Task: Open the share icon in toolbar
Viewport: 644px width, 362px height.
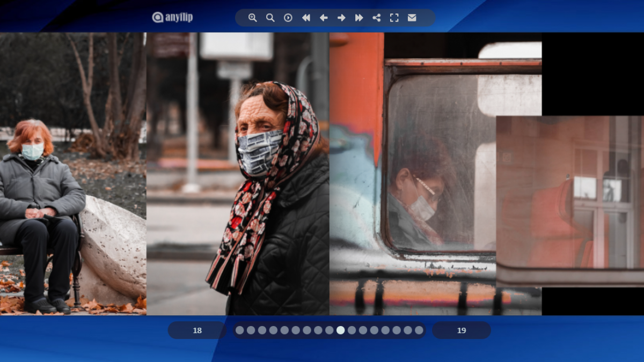Action: 377,18
